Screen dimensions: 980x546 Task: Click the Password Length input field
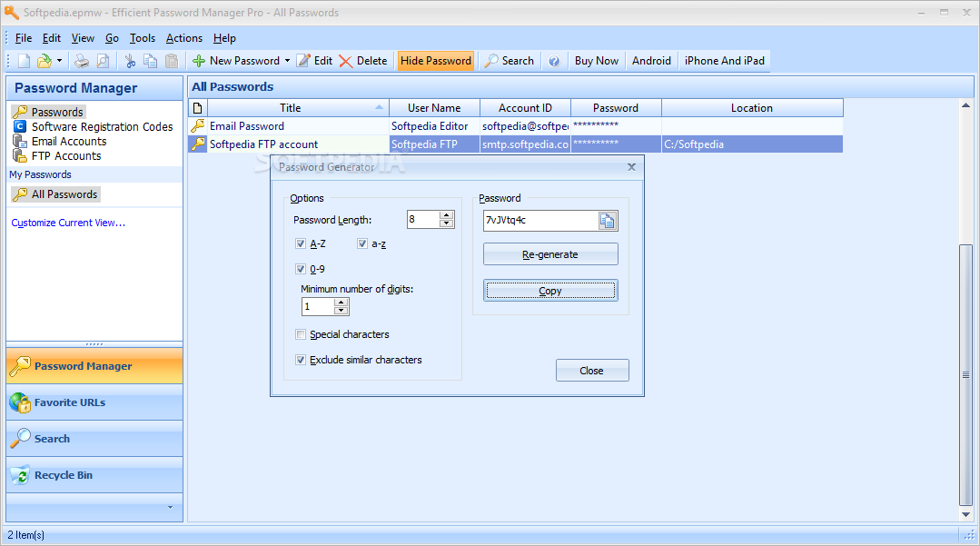tap(423, 219)
